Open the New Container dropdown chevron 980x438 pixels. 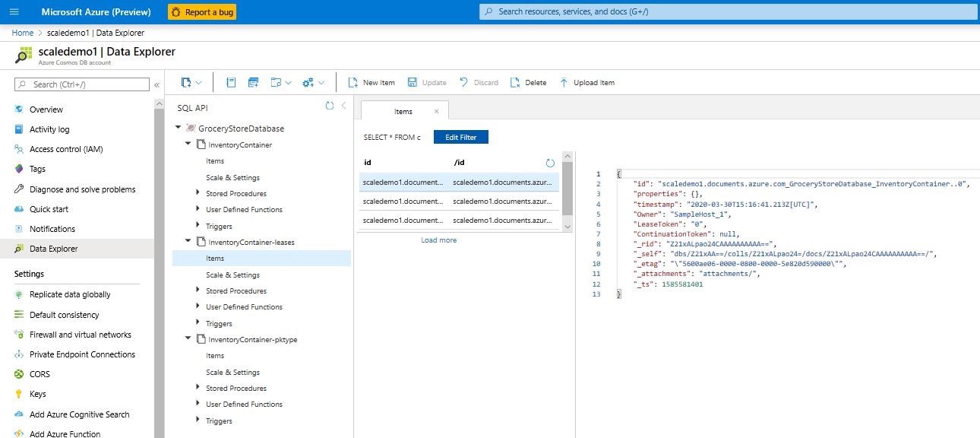[x=200, y=82]
